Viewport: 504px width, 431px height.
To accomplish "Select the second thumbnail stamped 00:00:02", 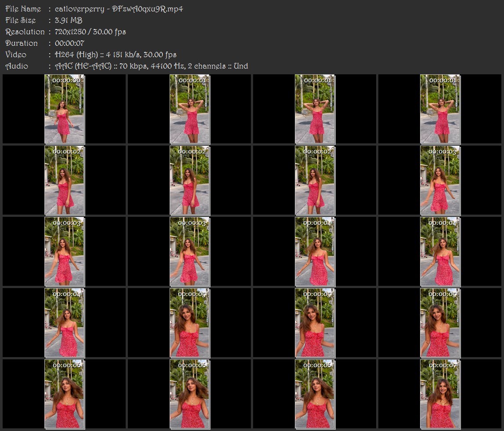I will (190, 180).
